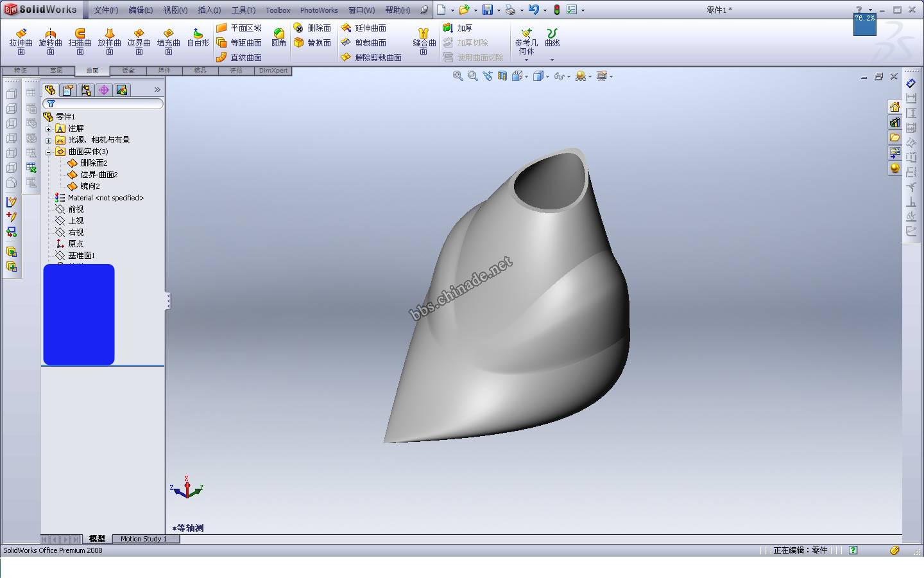This screenshot has width=924, height=578.
Task: Open the 窗口(W) menu
Action: click(361, 10)
